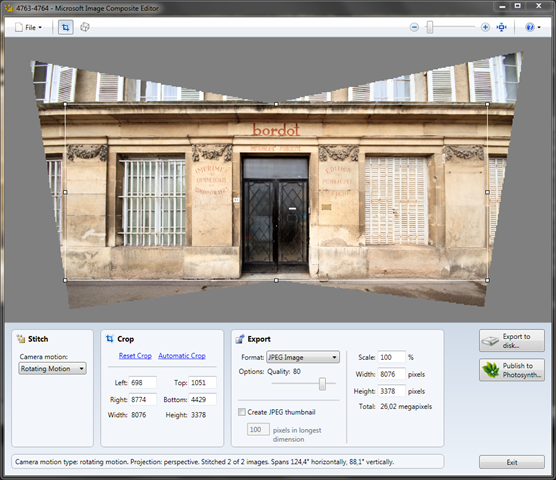Viewport: 556px width, 480px height.
Task: Click the Exit button
Action: click(x=512, y=462)
